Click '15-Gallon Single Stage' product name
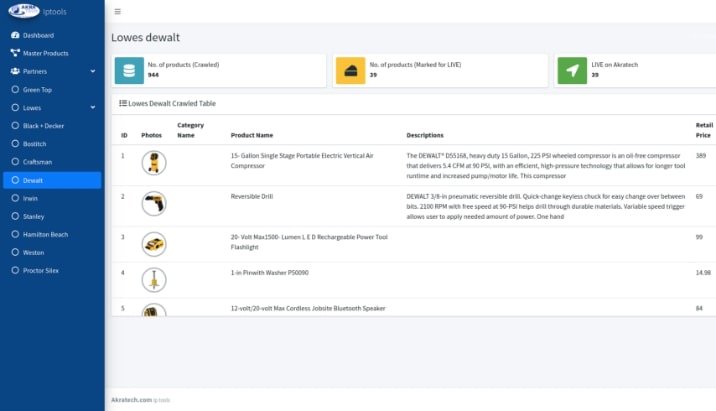This screenshot has height=411, width=716. point(302,161)
